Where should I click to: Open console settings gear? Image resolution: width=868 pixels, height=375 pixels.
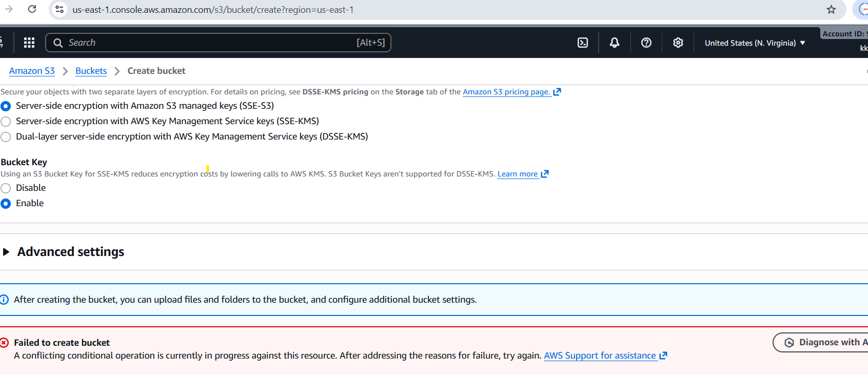coord(678,43)
